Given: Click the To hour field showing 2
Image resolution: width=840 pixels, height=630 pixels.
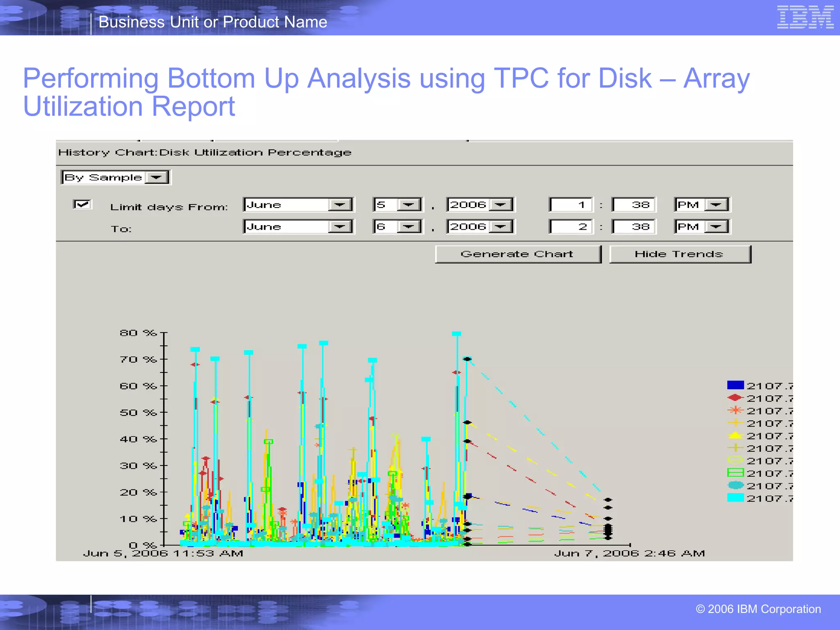Looking at the screenshot, I should pos(571,226).
